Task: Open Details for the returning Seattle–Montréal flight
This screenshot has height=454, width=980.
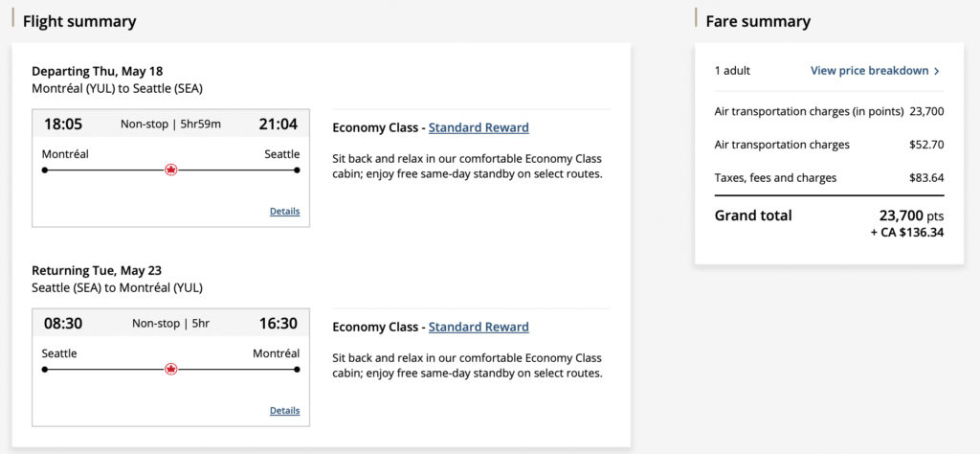Action: pyautogui.click(x=284, y=411)
